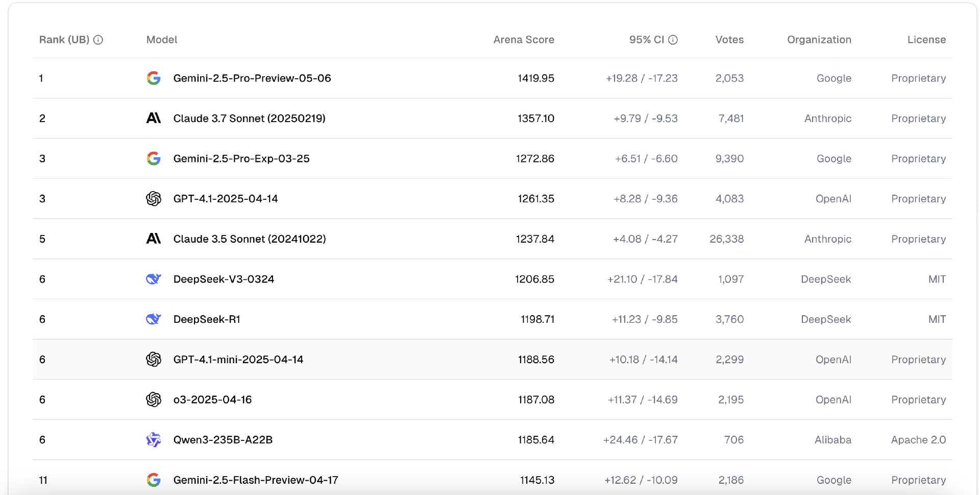The image size is (980, 495).
Task: Click the info icon beside Rank (UB)
Action: [99, 40]
